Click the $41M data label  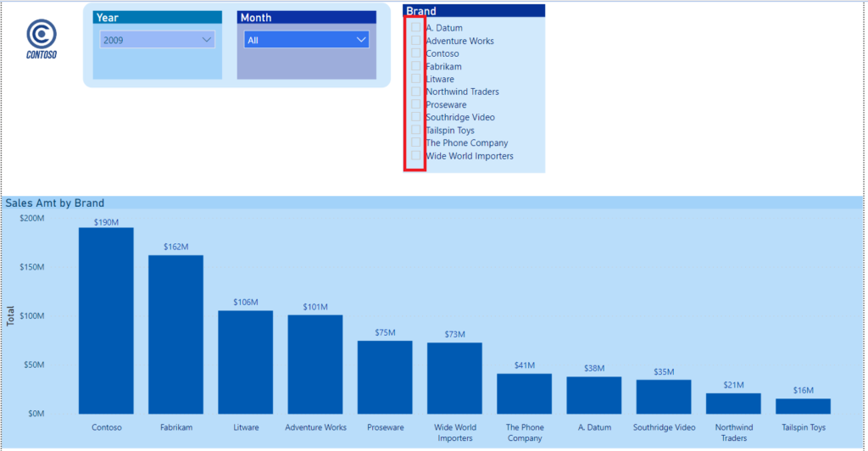coord(525,365)
